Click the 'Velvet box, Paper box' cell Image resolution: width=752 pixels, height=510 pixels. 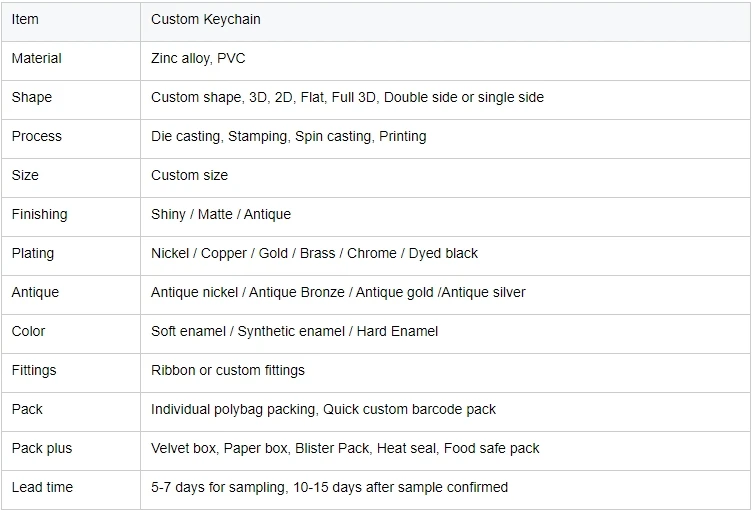(345, 449)
